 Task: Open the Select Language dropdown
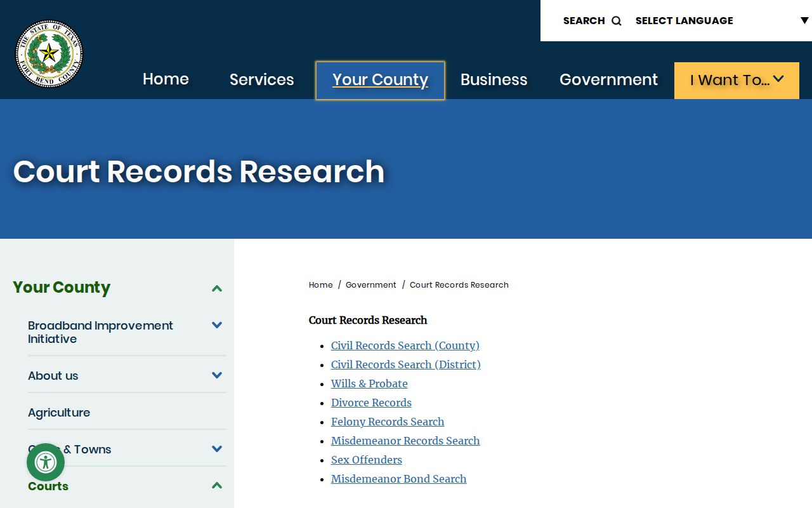point(722,21)
